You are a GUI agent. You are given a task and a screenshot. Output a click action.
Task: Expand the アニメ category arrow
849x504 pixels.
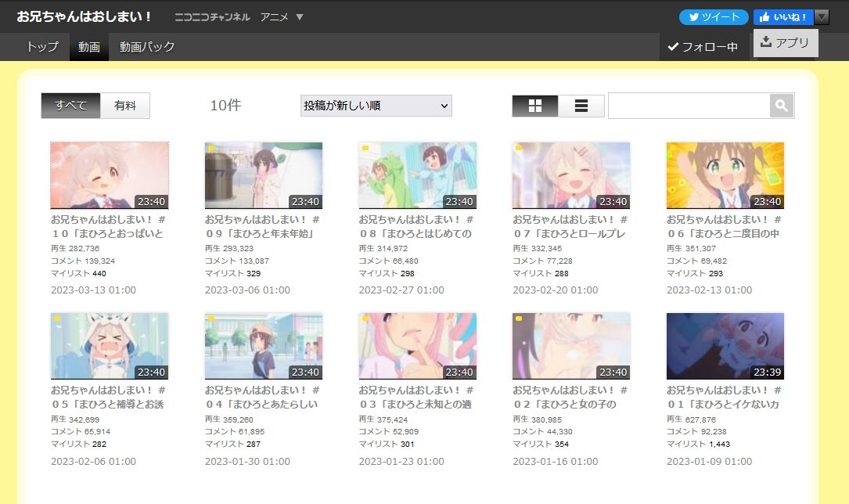pos(300,17)
